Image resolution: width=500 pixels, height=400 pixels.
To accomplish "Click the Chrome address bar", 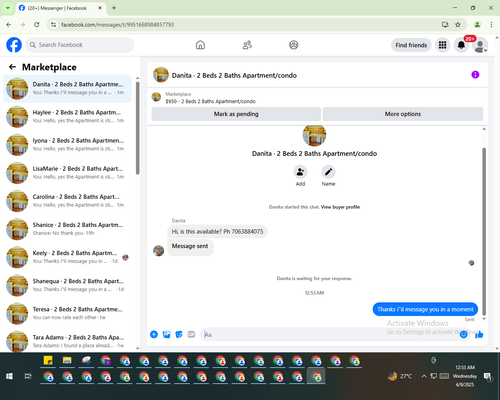I will (247, 24).
